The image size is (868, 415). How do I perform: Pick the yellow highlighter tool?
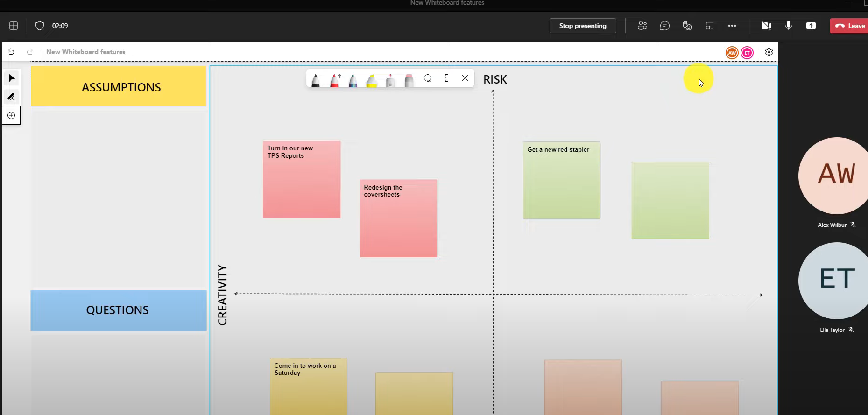click(x=372, y=80)
